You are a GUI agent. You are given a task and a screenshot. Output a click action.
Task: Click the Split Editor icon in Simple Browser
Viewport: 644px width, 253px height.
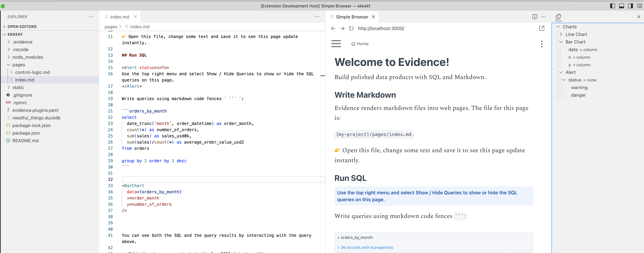tap(534, 17)
